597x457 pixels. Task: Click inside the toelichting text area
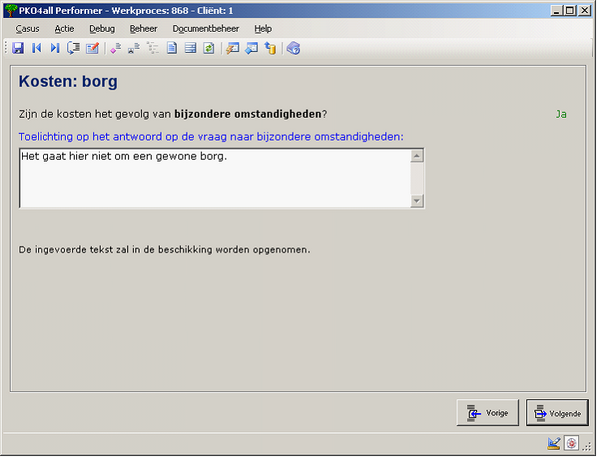[x=215, y=178]
